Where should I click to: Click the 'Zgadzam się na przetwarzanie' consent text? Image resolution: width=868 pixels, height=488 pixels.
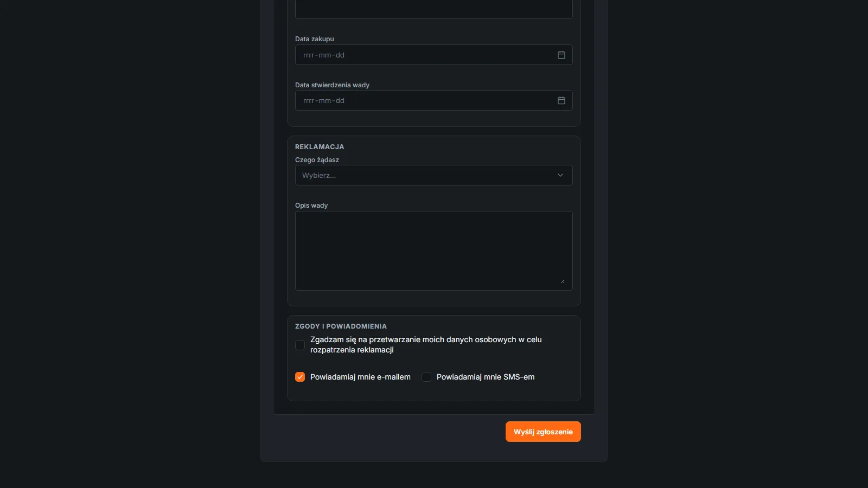click(426, 345)
